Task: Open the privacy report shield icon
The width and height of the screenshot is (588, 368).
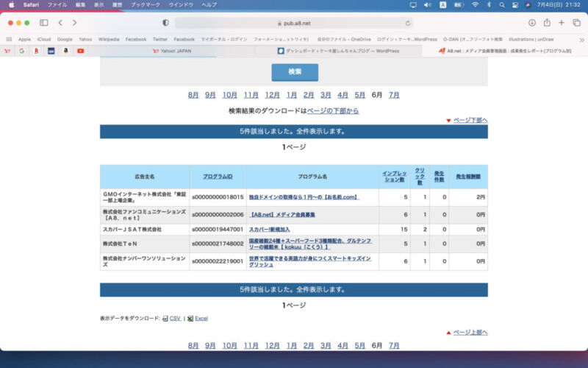Action: pos(165,23)
